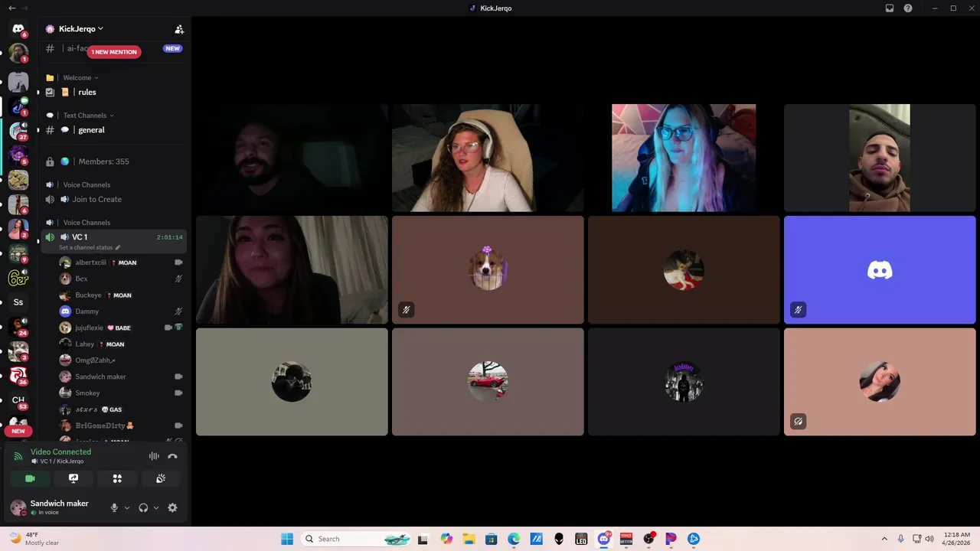Focus the woman with white headphones video tile
Screen dimensions: 980x551
pyautogui.click(x=488, y=158)
